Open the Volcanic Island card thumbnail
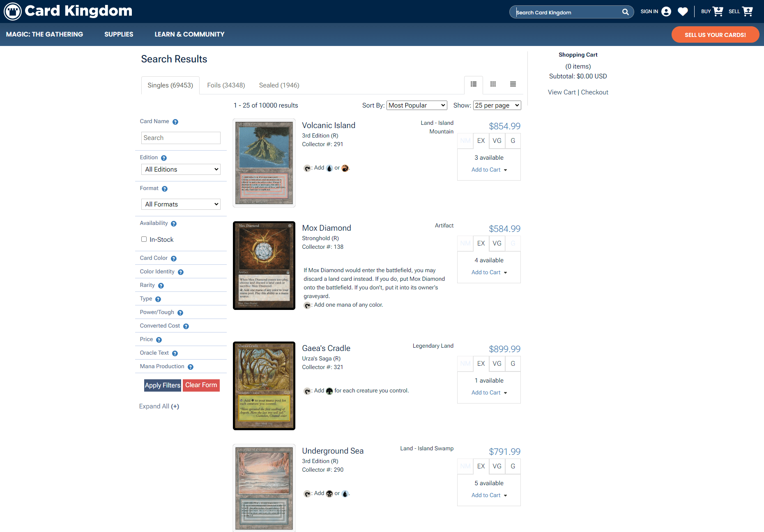Image resolution: width=764 pixels, height=532 pixels. coord(264,163)
